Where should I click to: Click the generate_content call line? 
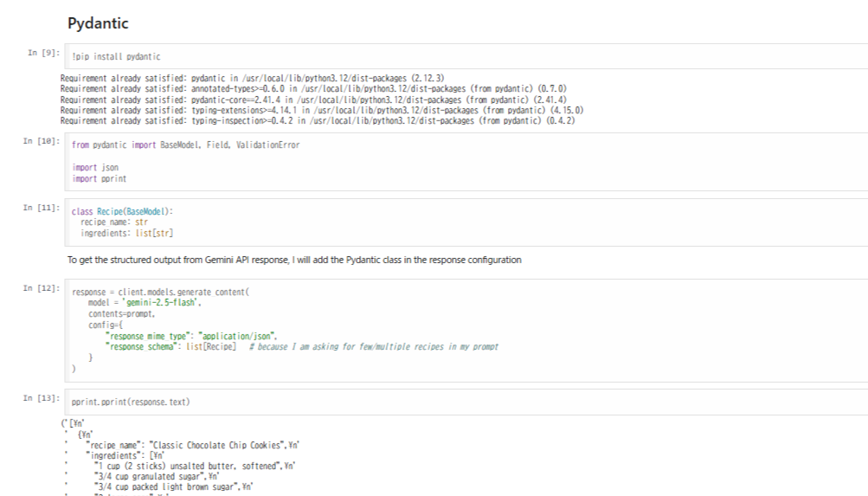(x=161, y=292)
